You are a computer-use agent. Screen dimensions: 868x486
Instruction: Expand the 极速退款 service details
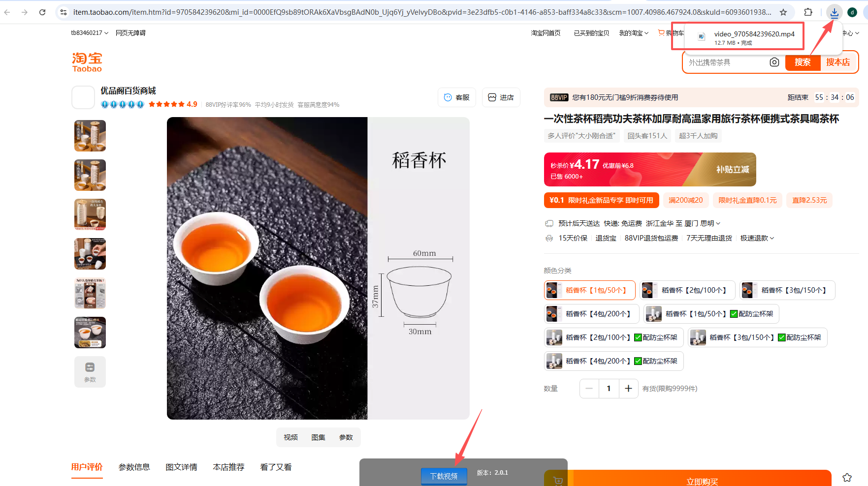(757, 238)
